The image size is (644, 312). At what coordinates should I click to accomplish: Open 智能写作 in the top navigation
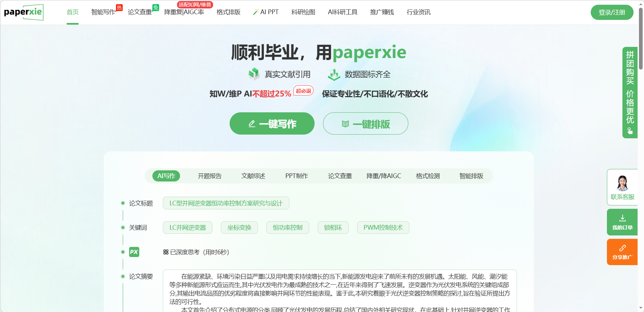[x=103, y=12]
